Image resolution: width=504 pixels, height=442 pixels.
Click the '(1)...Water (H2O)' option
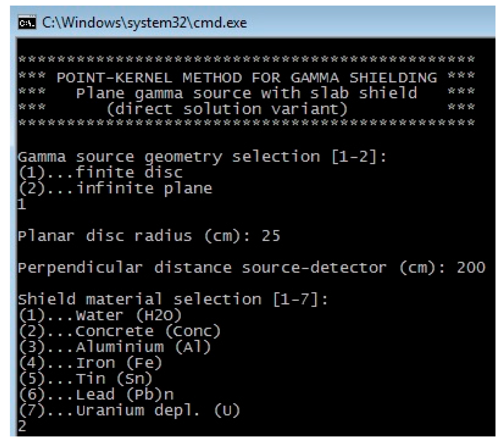100,316
